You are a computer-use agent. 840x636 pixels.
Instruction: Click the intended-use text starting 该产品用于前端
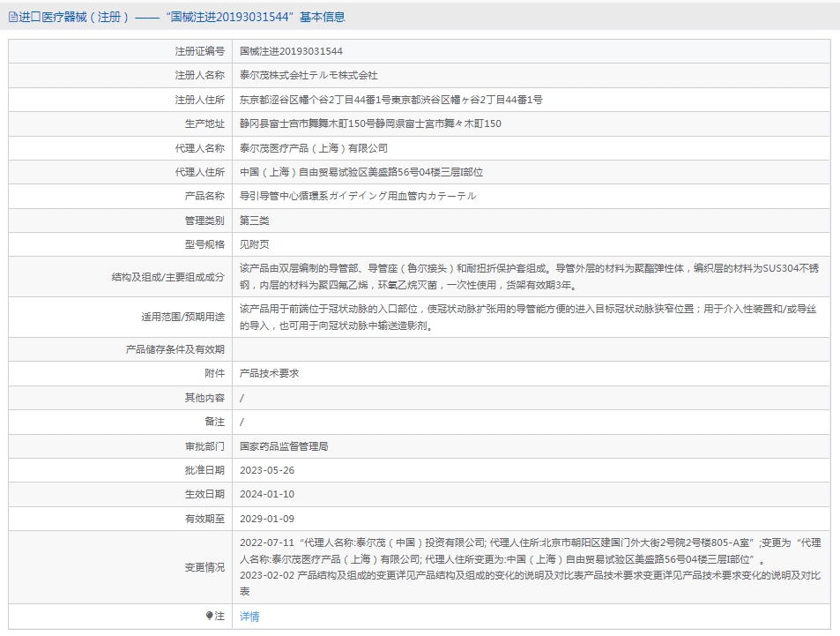coord(528,317)
